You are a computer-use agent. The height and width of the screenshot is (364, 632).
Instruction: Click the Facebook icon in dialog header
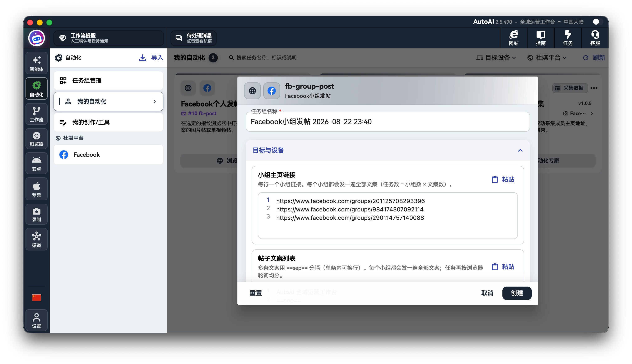click(x=271, y=91)
